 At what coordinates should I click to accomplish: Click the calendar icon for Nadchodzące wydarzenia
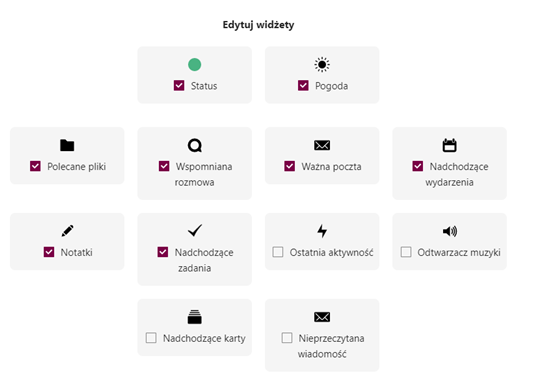click(450, 145)
